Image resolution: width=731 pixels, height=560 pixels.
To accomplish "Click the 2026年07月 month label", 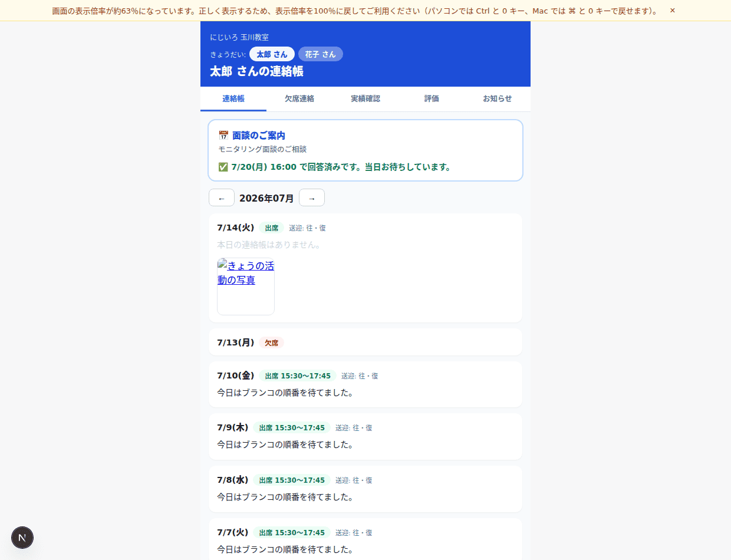I will coord(266,199).
